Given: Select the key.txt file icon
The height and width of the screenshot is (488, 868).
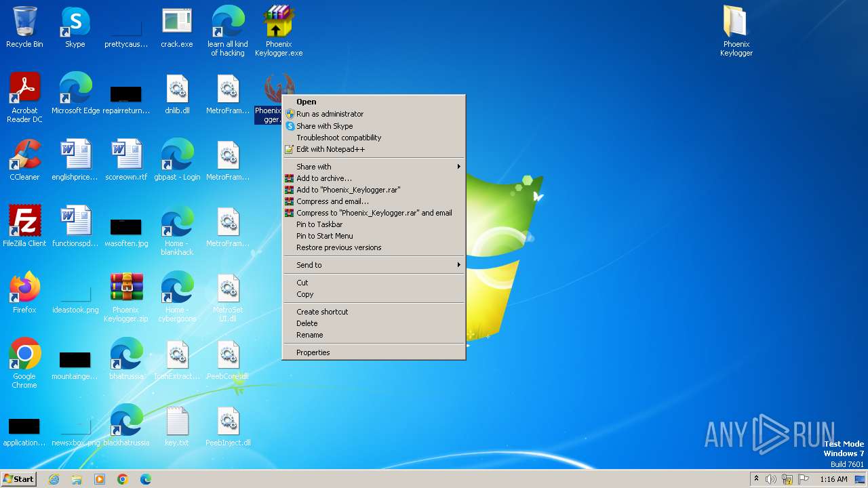Looking at the screenshot, I should click(x=177, y=426).
